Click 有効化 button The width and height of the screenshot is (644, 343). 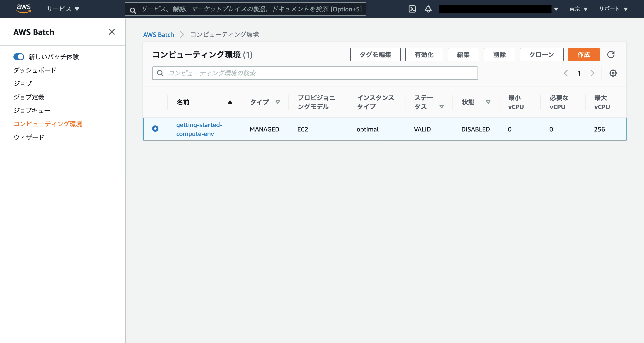[x=424, y=55]
